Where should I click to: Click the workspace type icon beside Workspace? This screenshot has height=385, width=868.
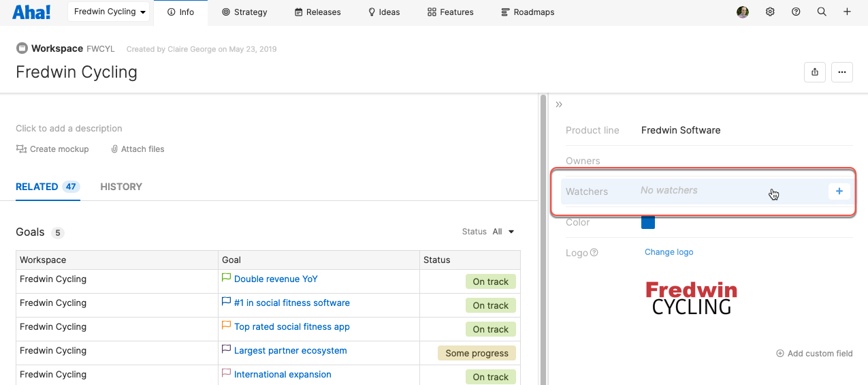coord(22,48)
